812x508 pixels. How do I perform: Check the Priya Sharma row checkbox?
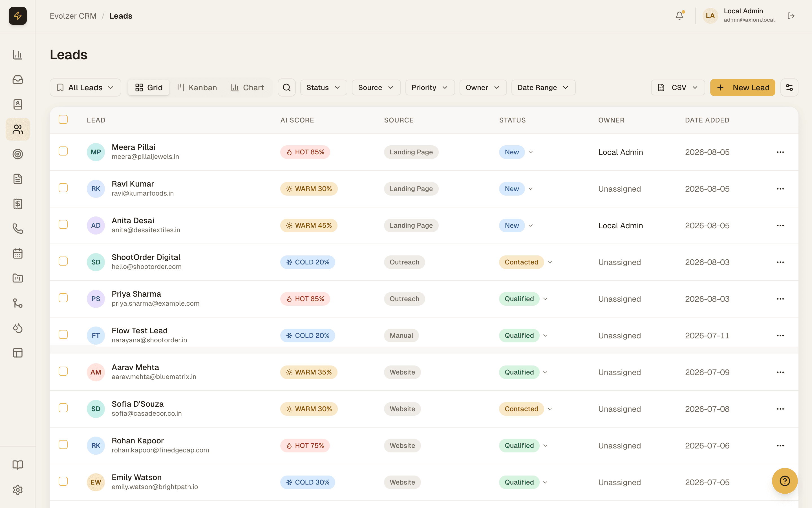pyautogui.click(x=63, y=298)
